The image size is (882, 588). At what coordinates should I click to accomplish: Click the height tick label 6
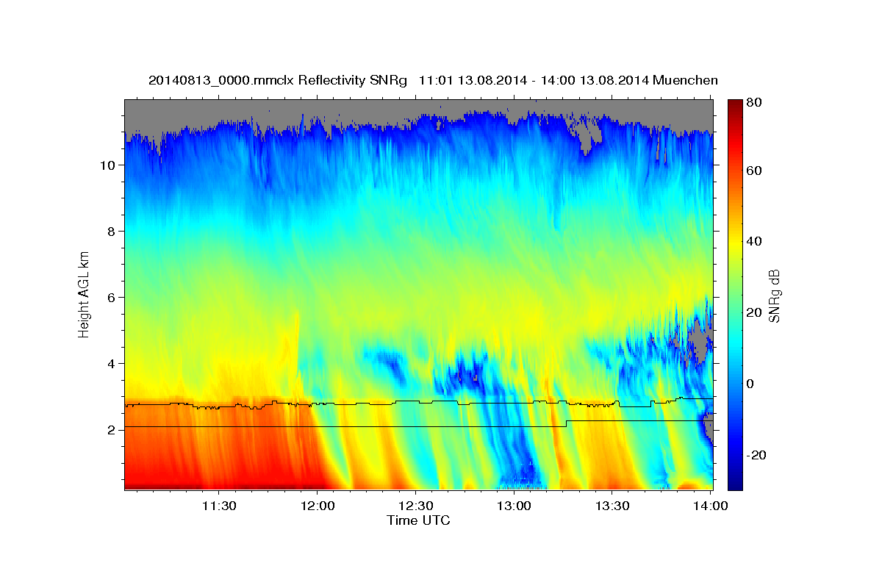(x=110, y=298)
